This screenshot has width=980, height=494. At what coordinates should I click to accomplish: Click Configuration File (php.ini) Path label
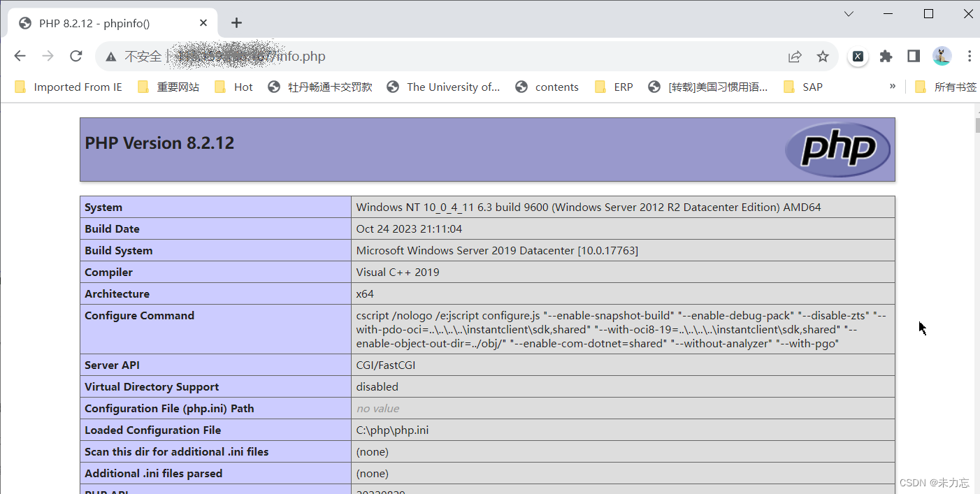[x=169, y=408]
